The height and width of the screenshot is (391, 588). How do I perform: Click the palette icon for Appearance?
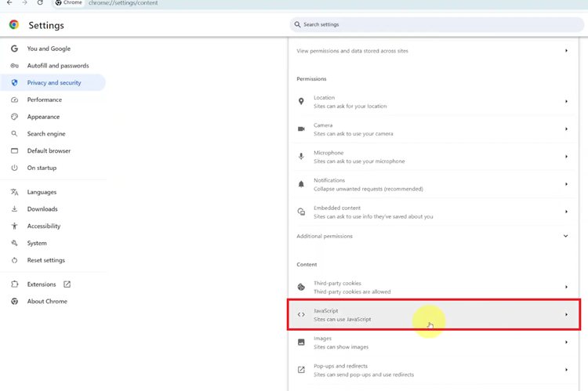[x=14, y=117]
